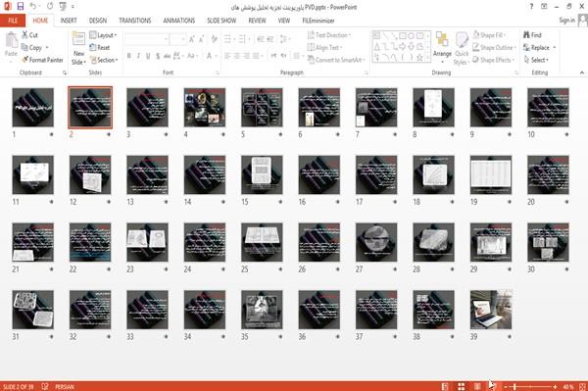Center text in Paragraph group

pyautogui.click(x=237, y=56)
